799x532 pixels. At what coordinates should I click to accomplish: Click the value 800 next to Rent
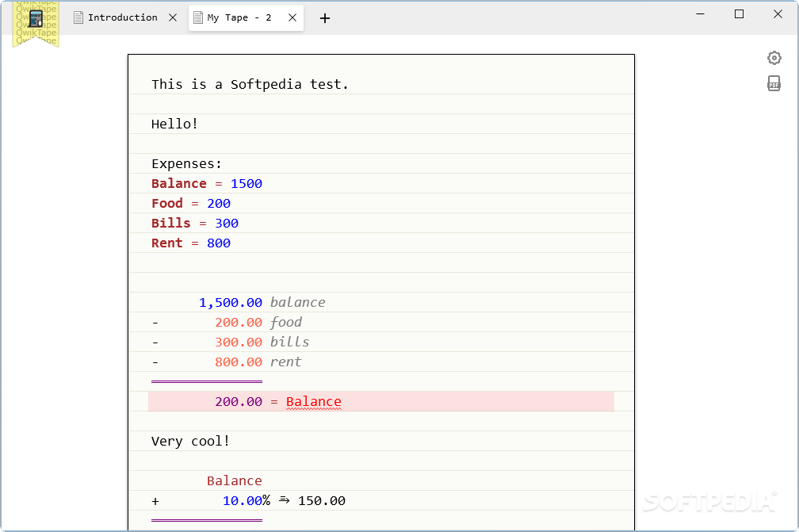[x=219, y=243]
